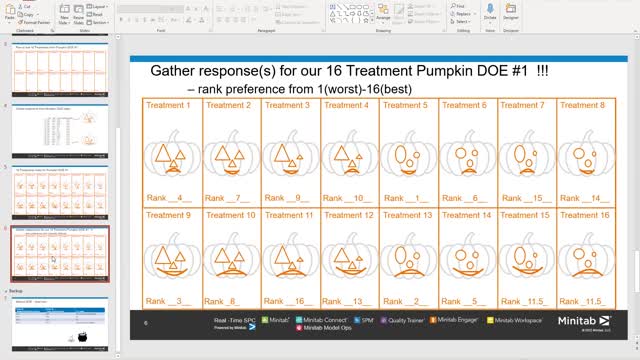Click the Find command in Editing group

pyautogui.click(x=458, y=6)
